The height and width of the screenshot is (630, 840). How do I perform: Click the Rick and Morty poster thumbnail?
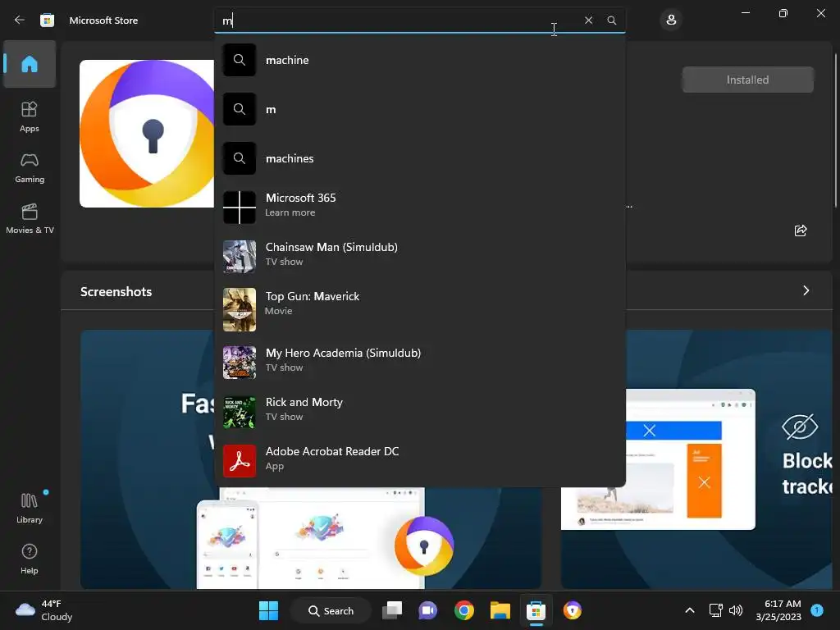coord(240,412)
